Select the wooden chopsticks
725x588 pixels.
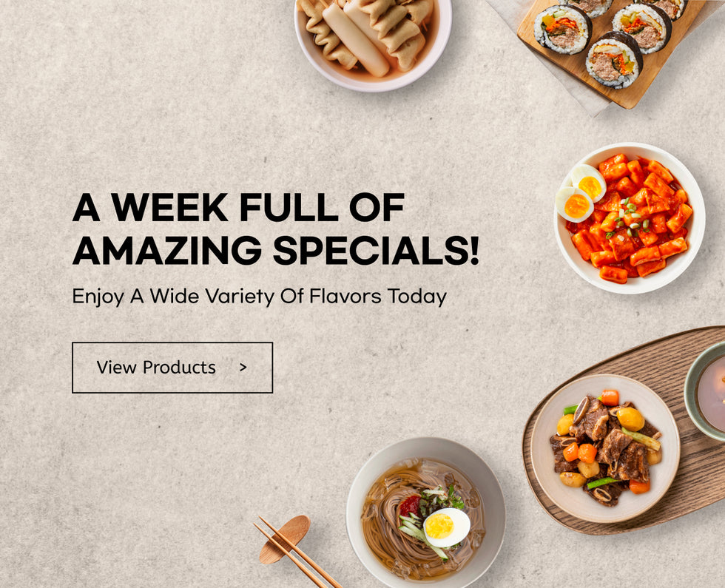(297, 553)
